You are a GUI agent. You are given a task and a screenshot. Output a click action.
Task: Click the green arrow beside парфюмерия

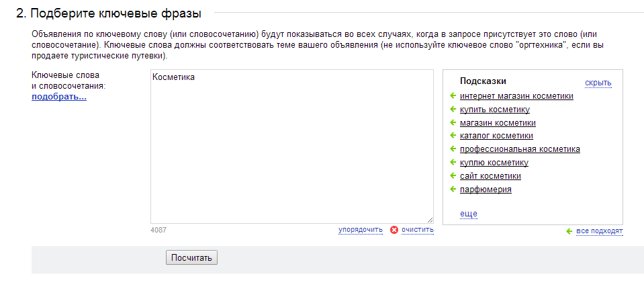[453, 189]
